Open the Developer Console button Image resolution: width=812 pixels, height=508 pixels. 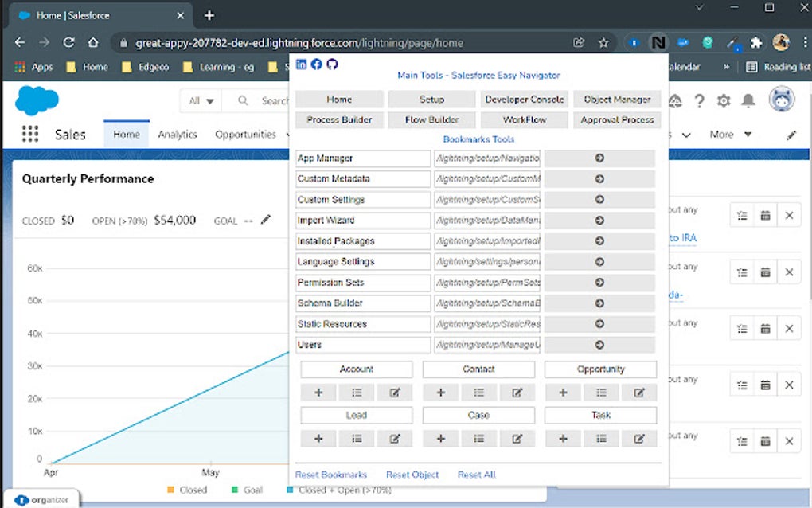coord(524,99)
